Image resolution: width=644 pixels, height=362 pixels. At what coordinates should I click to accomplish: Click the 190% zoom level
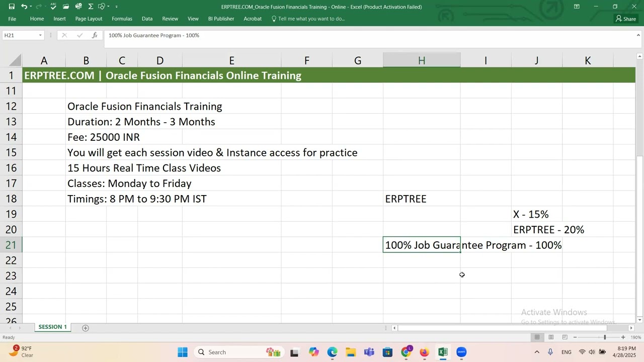point(636,337)
